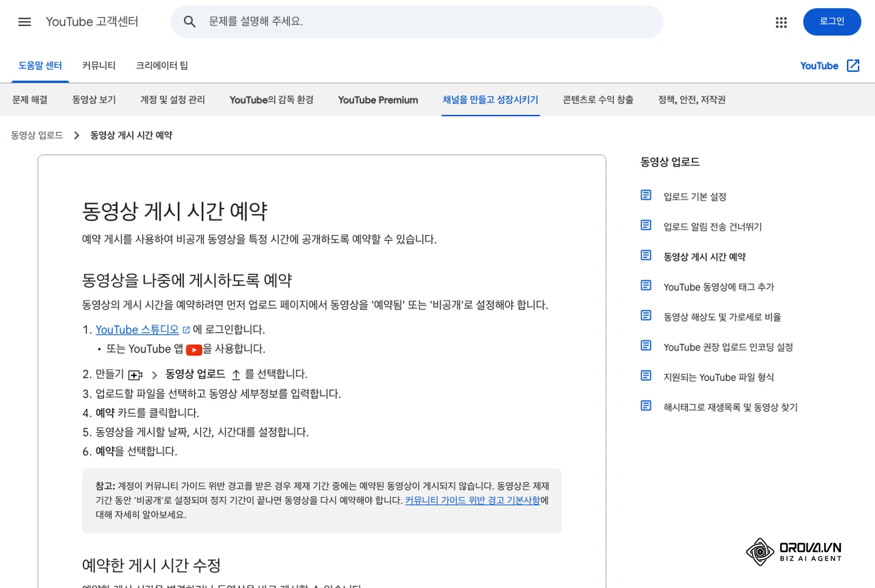Click the upload arrow icon

click(236, 375)
